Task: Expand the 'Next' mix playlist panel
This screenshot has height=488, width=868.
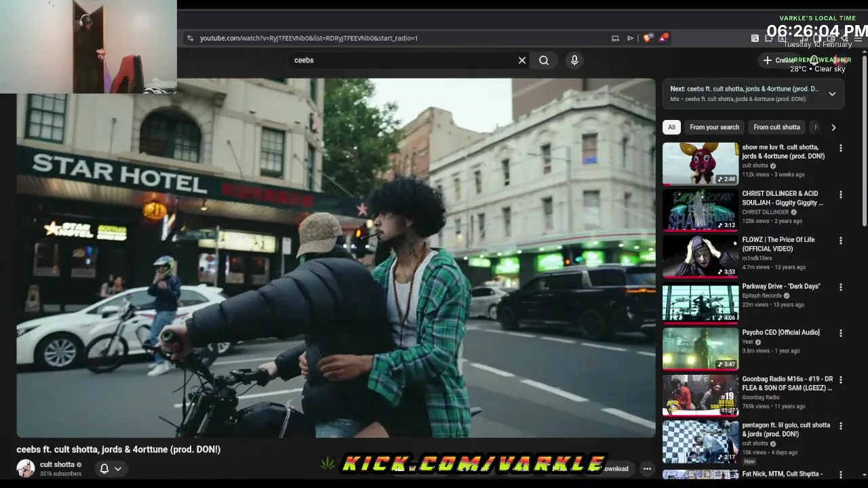Action: coord(832,94)
